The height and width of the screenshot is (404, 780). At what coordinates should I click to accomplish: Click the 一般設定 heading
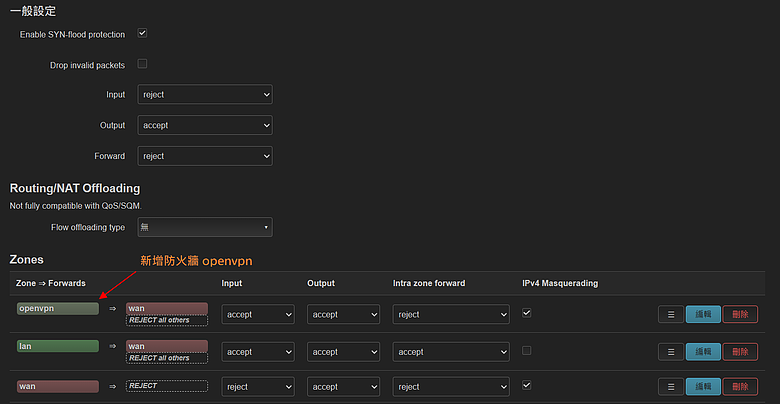click(33, 11)
